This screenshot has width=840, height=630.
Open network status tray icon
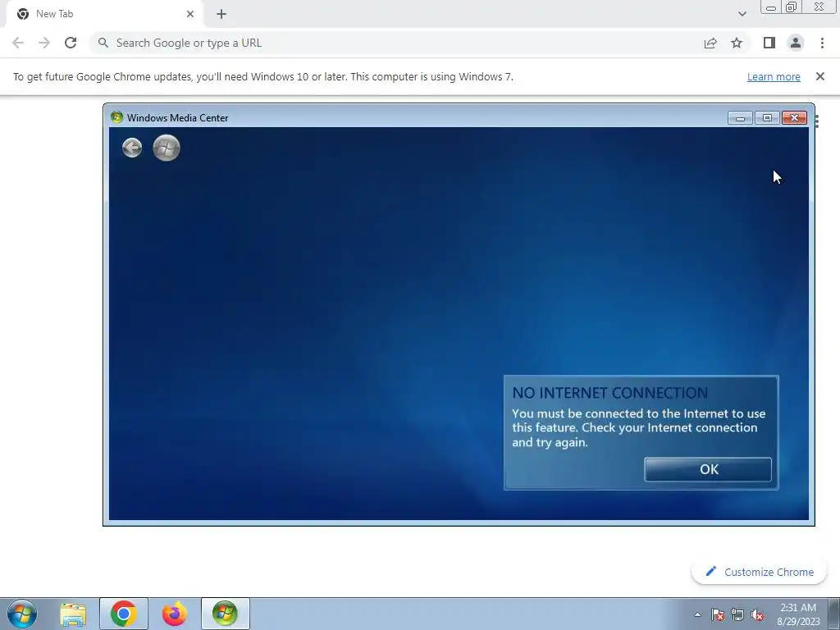(x=737, y=614)
